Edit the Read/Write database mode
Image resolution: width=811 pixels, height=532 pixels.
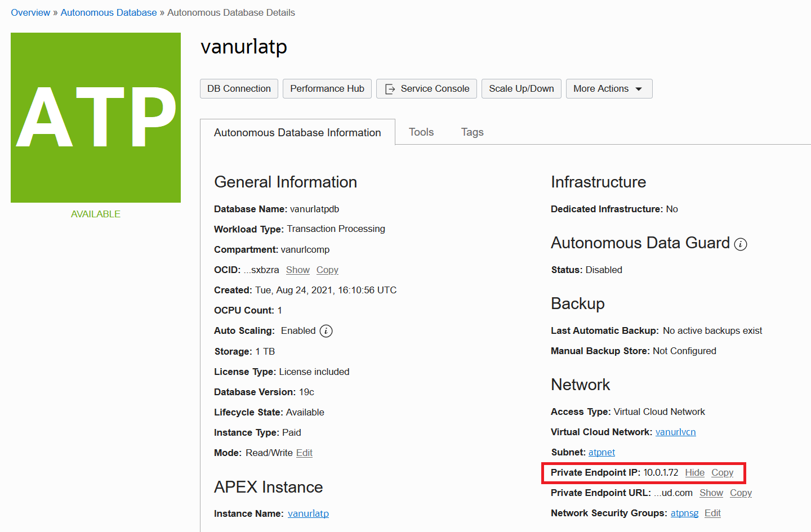click(x=304, y=453)
